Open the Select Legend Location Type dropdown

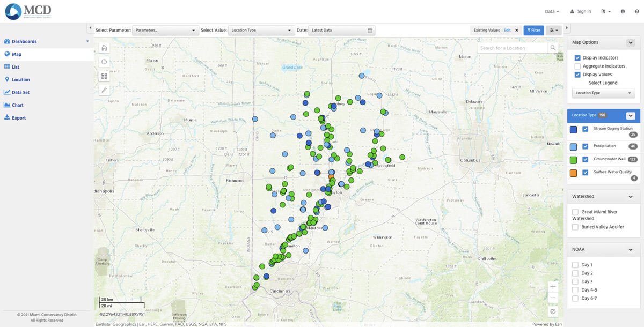click(x=603, y=93)
